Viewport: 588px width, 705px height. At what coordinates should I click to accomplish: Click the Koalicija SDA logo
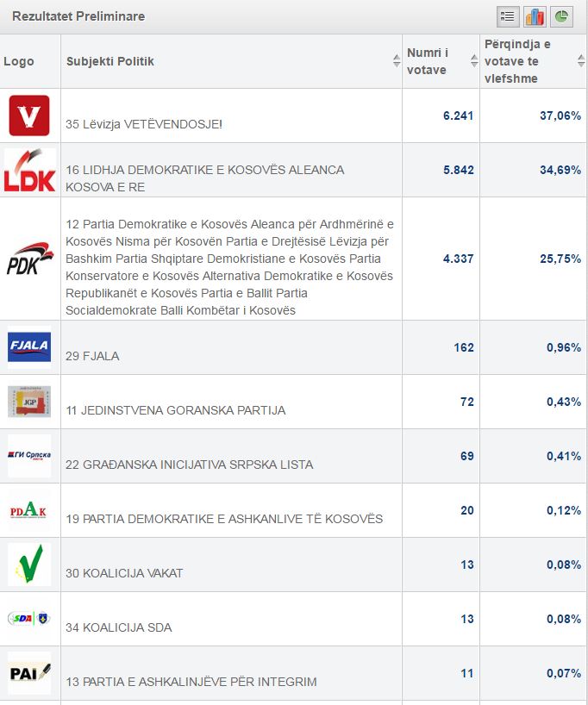[29, 619]
